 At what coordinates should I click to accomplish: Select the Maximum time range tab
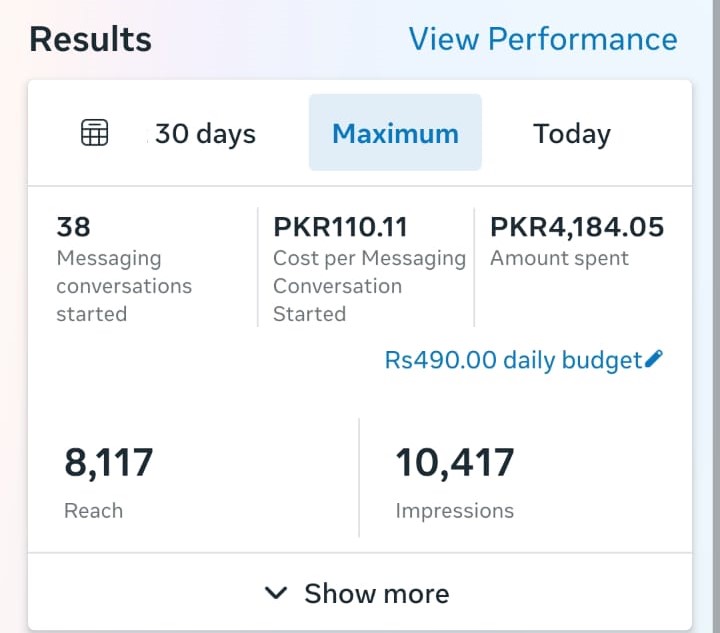click(395, 133)
